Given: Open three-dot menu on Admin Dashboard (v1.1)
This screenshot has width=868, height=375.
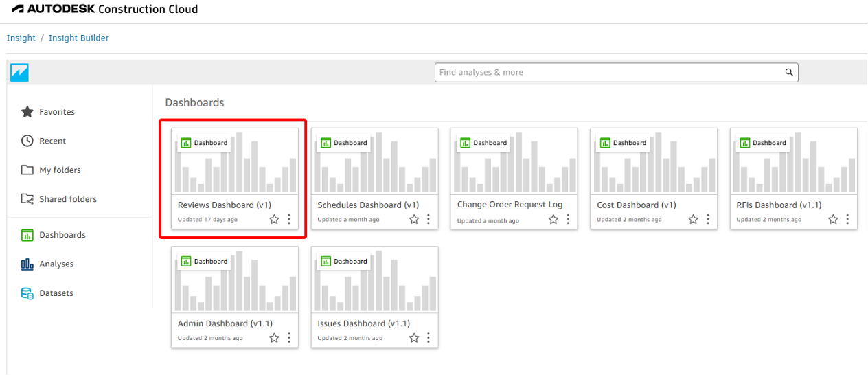Looking at the screenshot, I should click(x=289, y=338).
